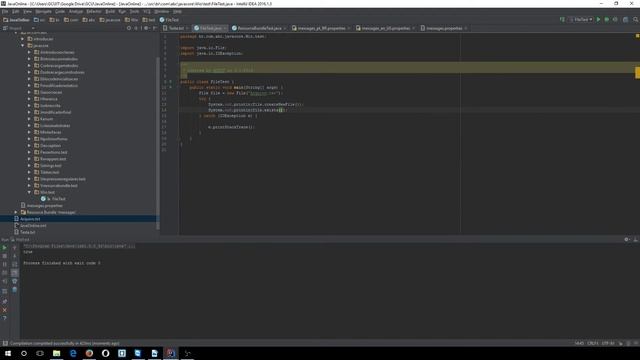This screenshot has height=360, width=640.
Task: Open Firefox from the taskbar
Action: (x=89, y=353)
